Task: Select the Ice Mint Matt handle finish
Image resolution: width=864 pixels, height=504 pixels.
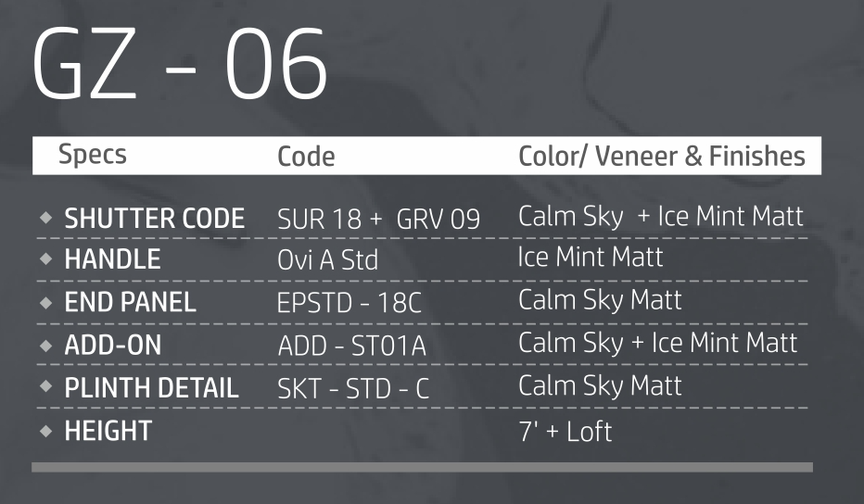Action: pos(591,257)
